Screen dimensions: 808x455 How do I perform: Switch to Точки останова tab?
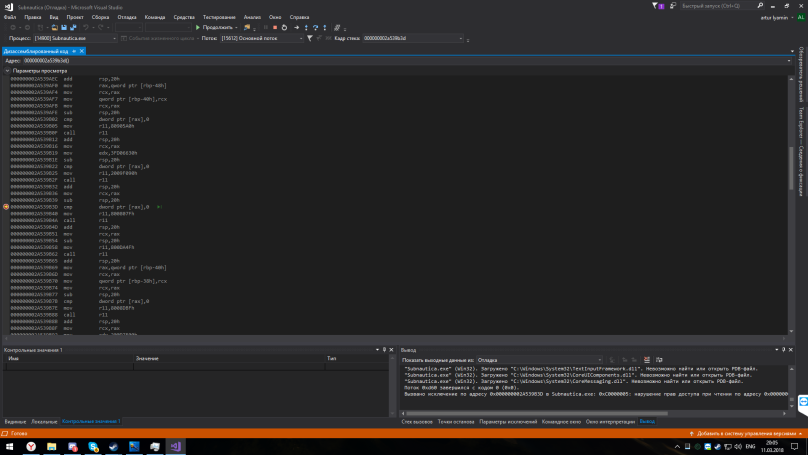coord(456,422)
